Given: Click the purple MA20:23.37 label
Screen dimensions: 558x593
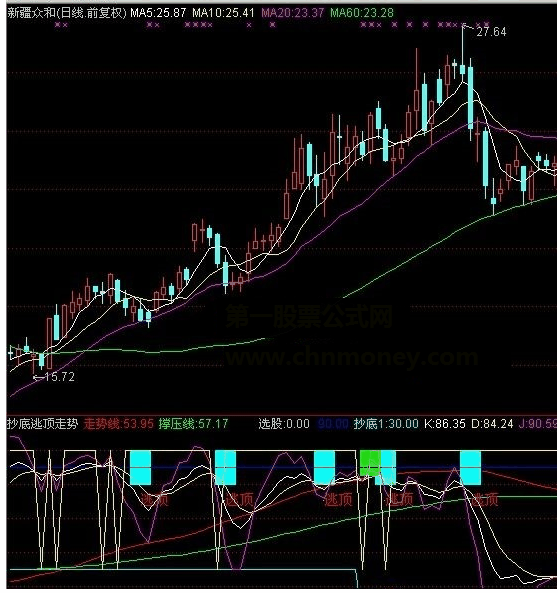Looking at the screenshot, I should (x=293, y=13).
